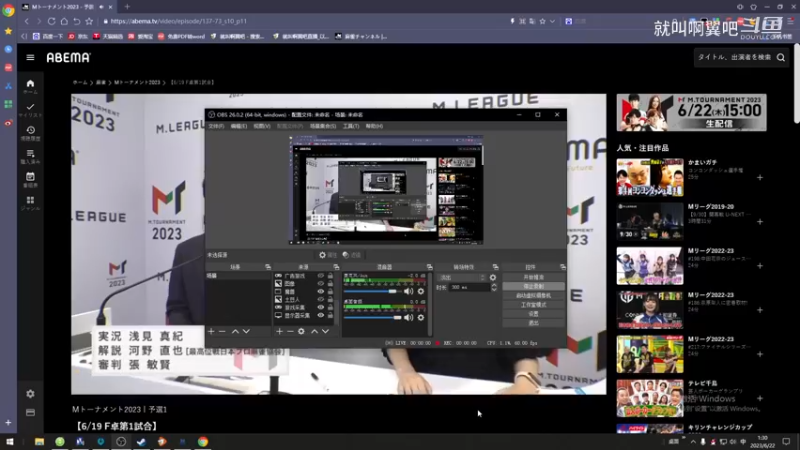Open OBS 工具(T) menu

(x=351, y=126)
